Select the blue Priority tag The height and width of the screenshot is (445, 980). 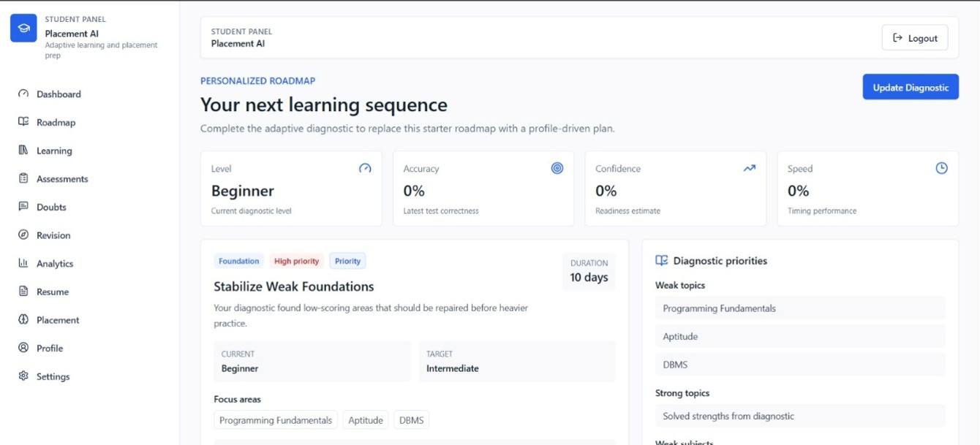click(347, 261)
